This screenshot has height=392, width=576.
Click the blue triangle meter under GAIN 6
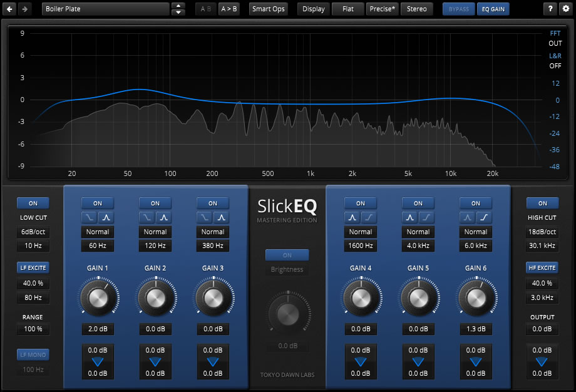(476, 362)
